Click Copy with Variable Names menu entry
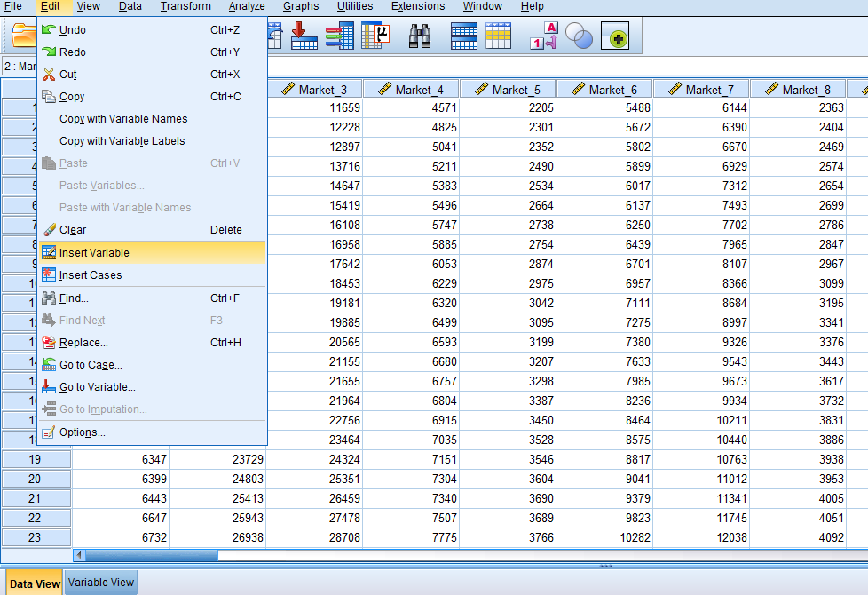The height and width of the screenshot is (595, 868). coord(123,119)
